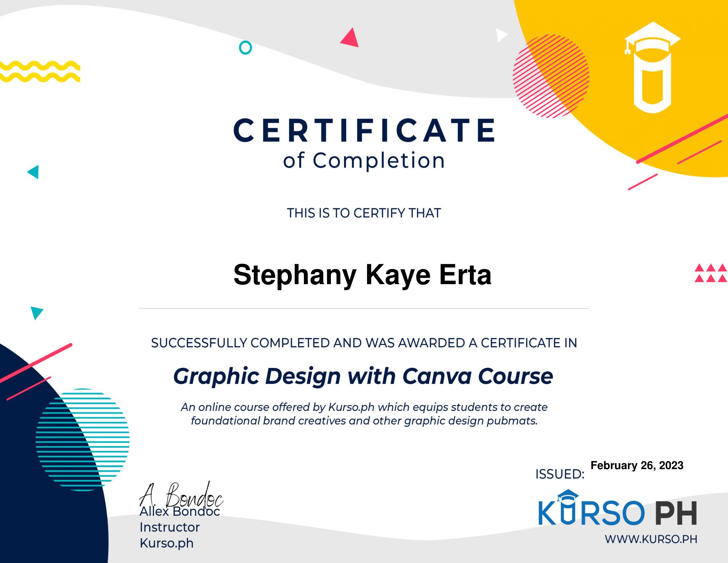
Task: Click 'Kurso.ph' under Instructor
Action: pos(166,544)
